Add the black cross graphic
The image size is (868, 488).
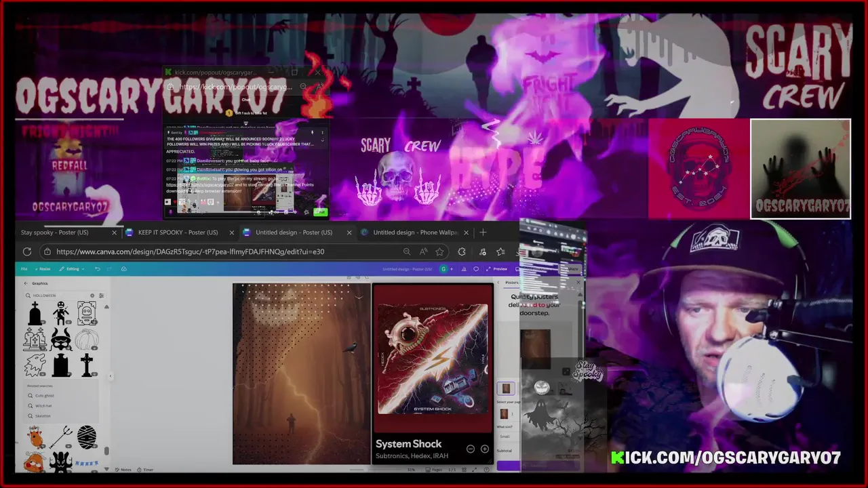click(x=87, y=365)
